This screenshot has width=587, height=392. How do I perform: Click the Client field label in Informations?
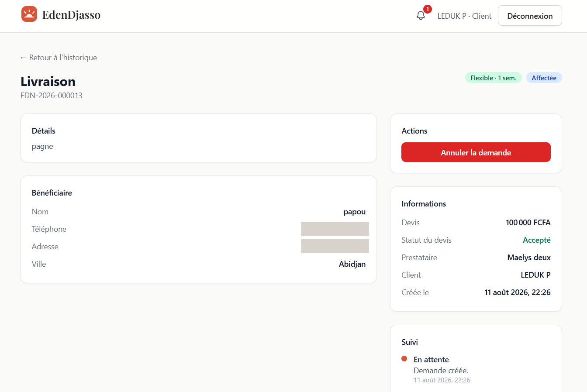411,275
